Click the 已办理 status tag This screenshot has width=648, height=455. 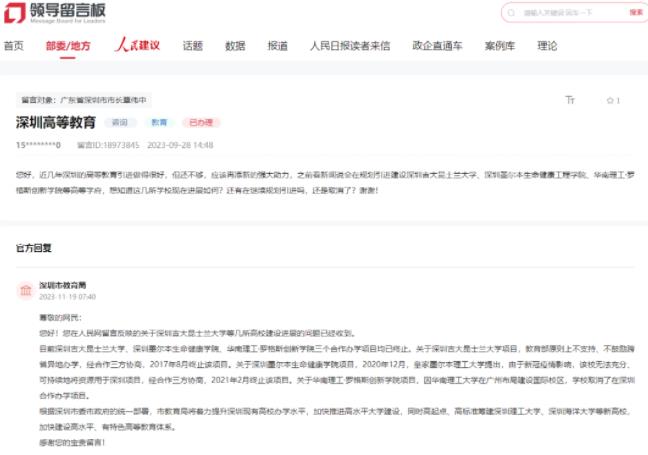pyautogui.click(x=201, y=123)
